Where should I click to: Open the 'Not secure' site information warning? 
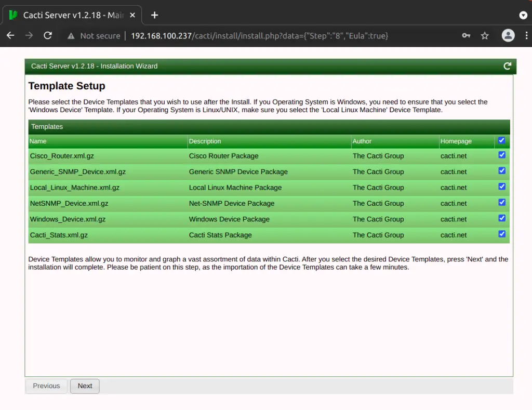point(94,36)
